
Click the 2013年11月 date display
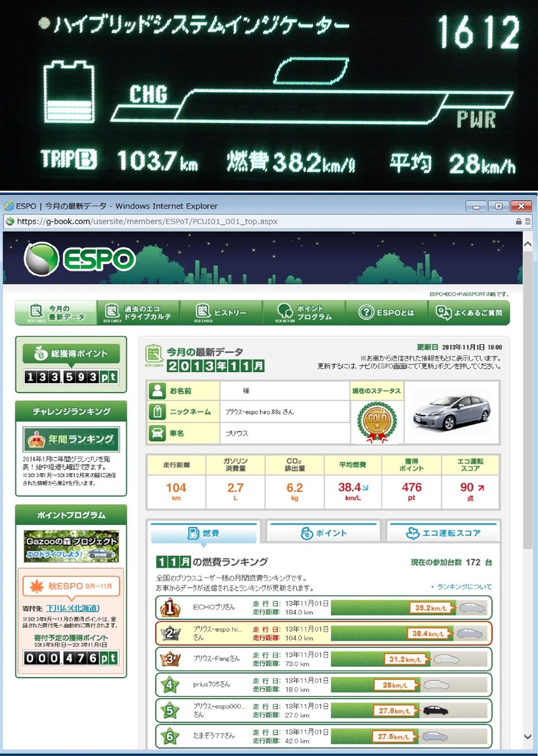coord(216,366)
